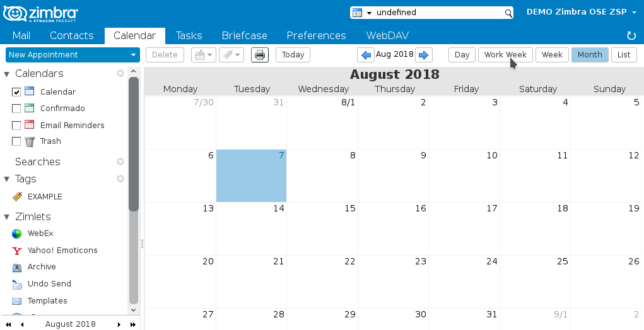644x330 pixels.
Task: Click the Today button
Action: (x=293, y=55)
